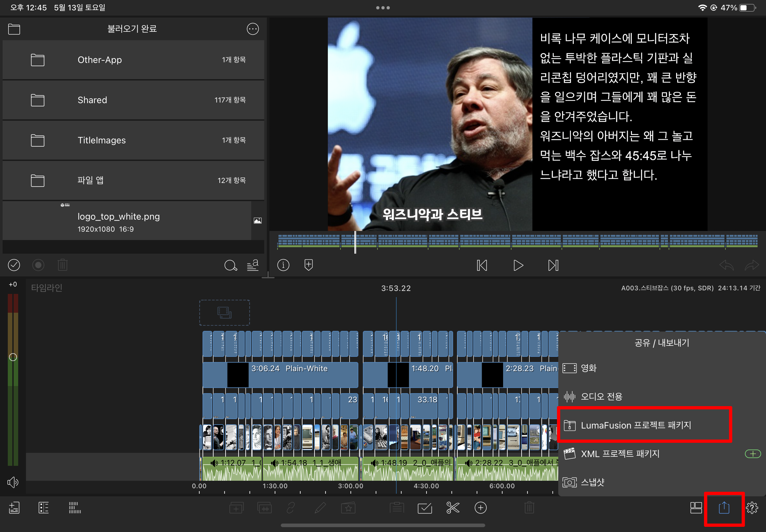Screen dimensions: 766x532
Task: Open the library ellipsis options menu
Action: pyautogui.click(x=253, y=29)
